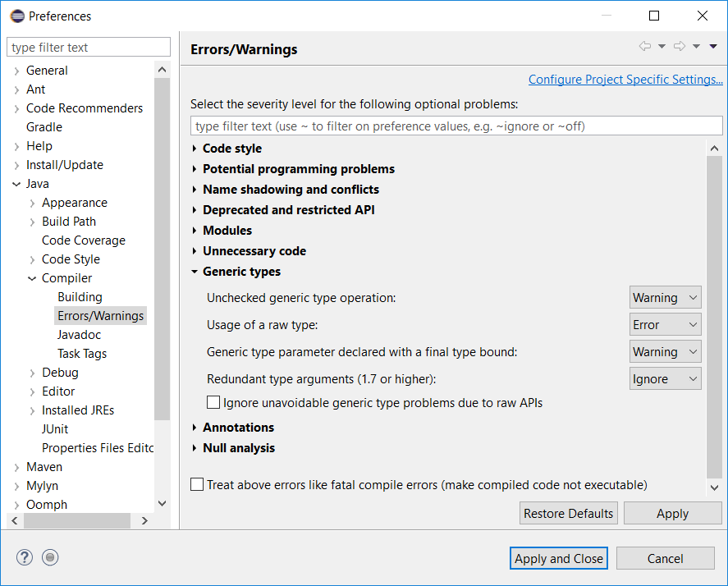Open the preferences page view menu arrow
This screenshot has width=728, height=586.
coord(713,46)
